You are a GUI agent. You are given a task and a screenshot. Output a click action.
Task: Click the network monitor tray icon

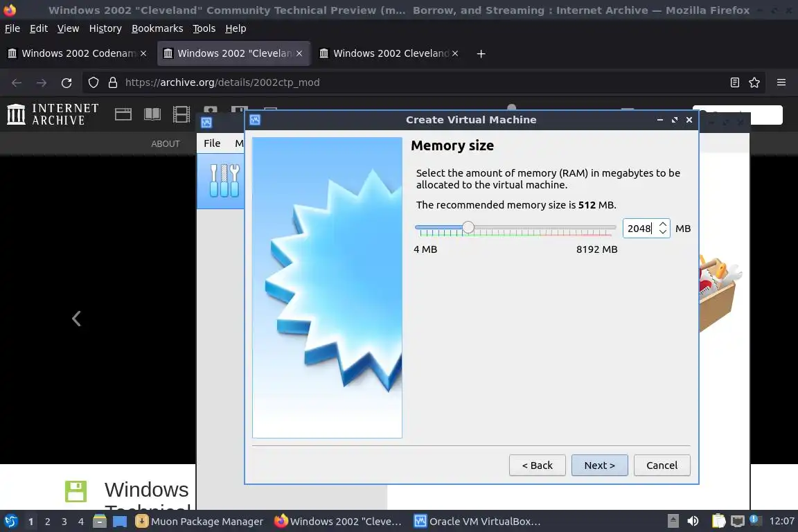[x=738, y=521]
